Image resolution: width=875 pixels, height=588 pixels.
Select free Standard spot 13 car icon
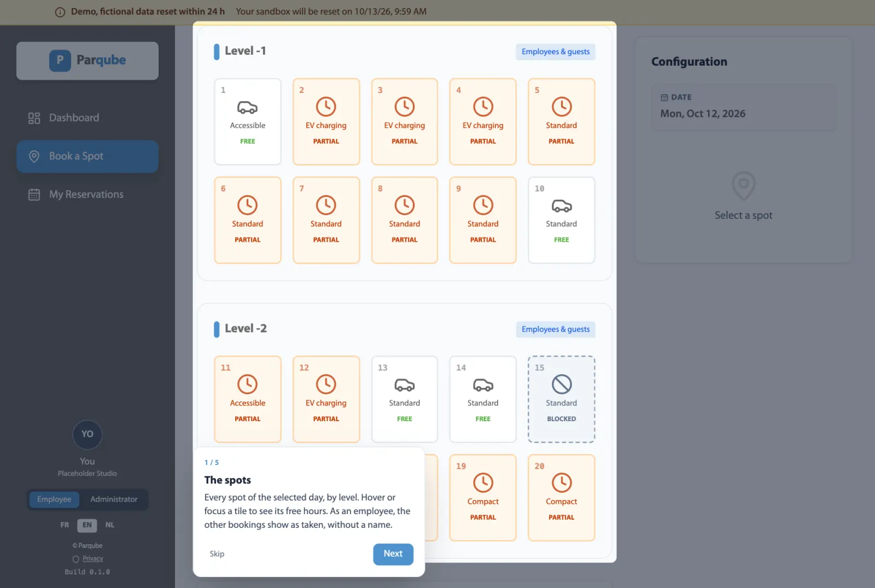[x=405, y=385]
